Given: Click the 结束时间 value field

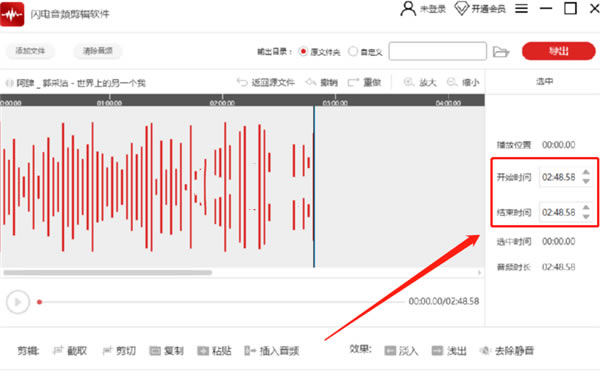Looking at the screenshot, I should (x=559, y=212).
